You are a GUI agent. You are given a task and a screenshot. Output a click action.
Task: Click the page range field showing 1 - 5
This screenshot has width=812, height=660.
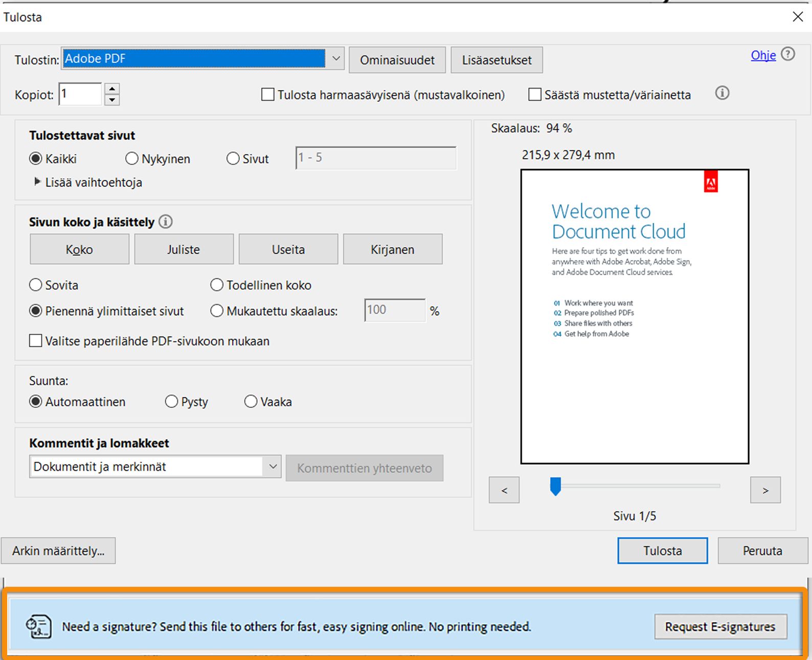pos(376,158)
